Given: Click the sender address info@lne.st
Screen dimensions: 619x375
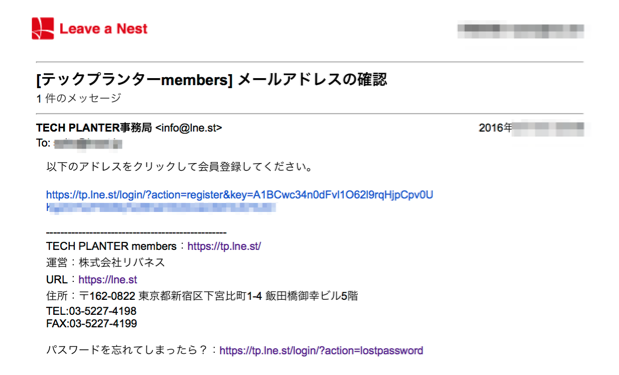Looking at the screenshot, I should click(x=189, y=128).
